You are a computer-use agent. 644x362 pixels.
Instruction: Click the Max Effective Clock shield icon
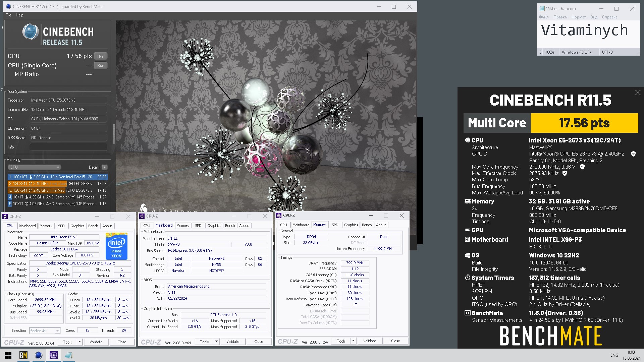click(x=565, y=173)
